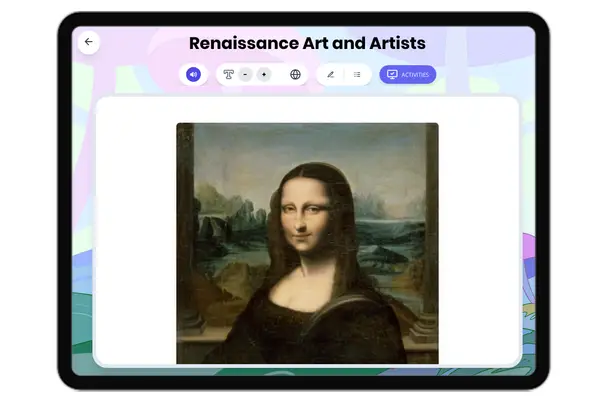This screenshot has width=600, height=400.
Task: Click the Renaissance Art and Artists title
Action: 307,43
